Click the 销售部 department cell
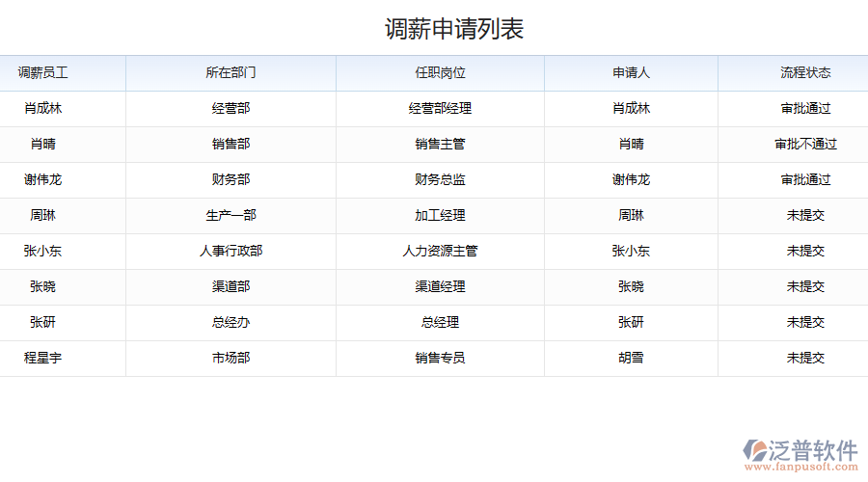This screenshot has height=482, width=868. coord(231,144)
